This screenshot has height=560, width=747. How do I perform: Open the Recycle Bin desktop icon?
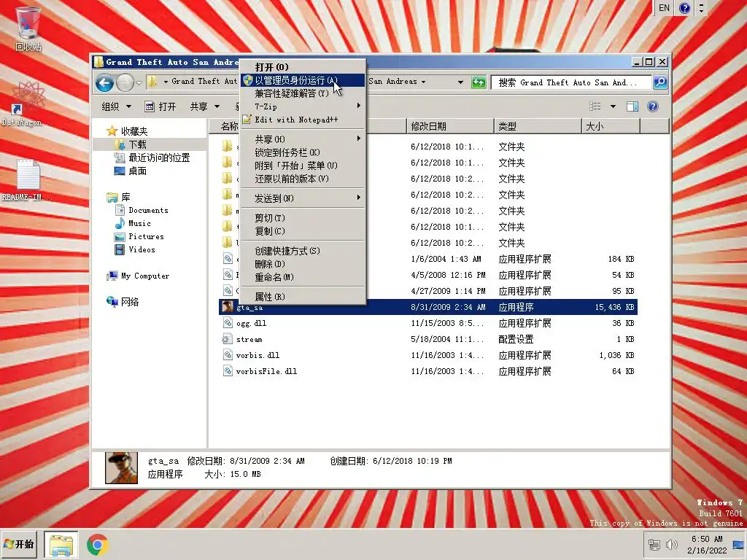[28, 28]
